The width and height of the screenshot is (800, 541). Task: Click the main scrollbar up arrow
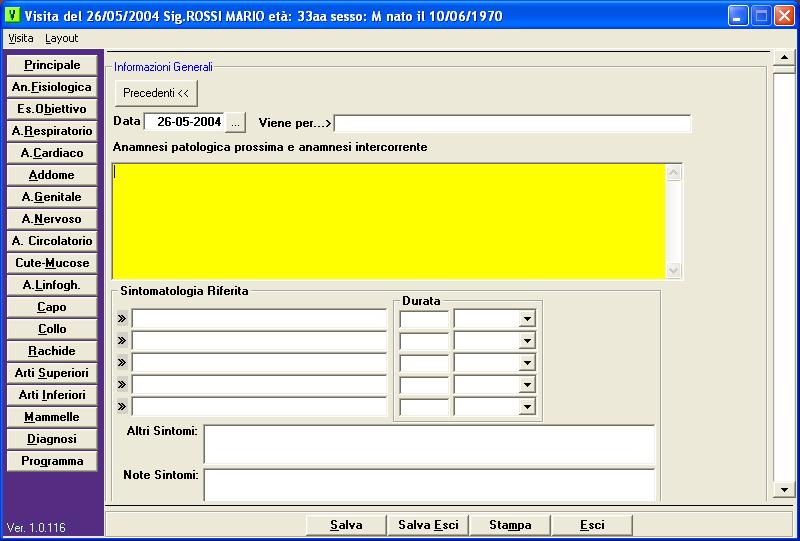[784, 57]
